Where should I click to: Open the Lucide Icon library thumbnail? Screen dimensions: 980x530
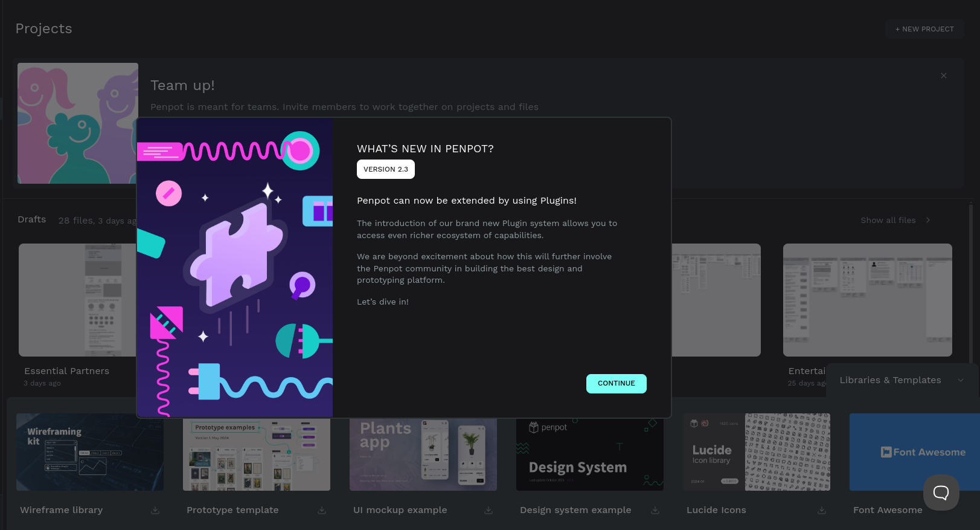pos(757,452)
